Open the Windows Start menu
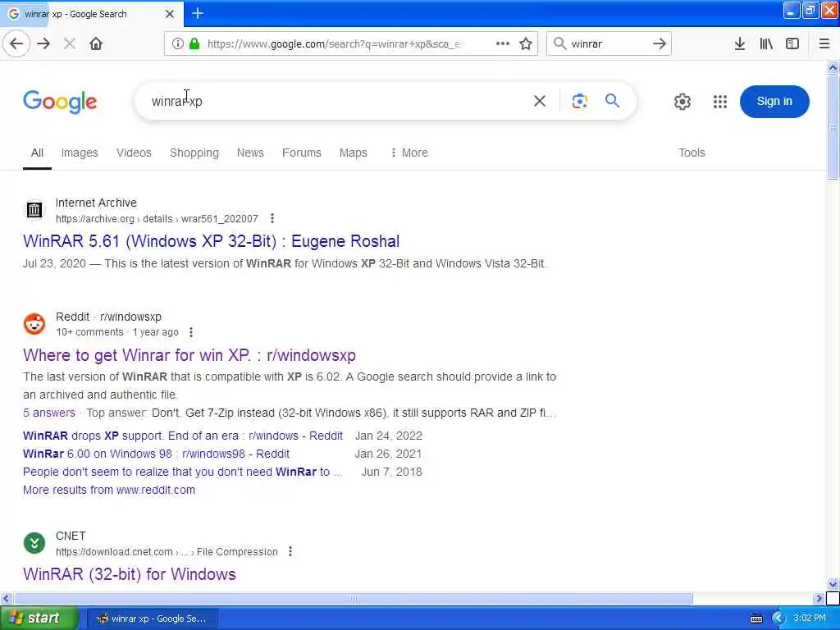Viewport: 840px width, 630px height. (39, 618)
